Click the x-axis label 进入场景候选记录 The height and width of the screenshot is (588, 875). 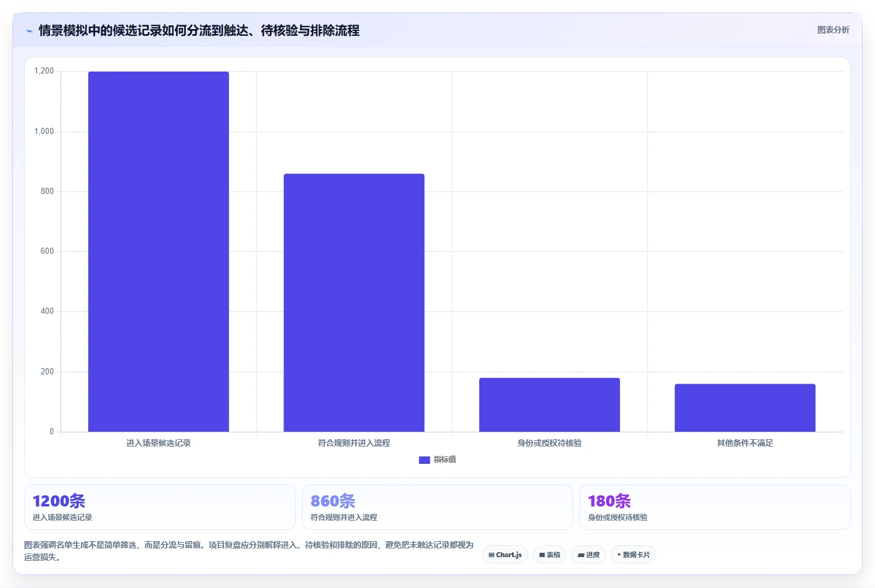tap(159, 443)
